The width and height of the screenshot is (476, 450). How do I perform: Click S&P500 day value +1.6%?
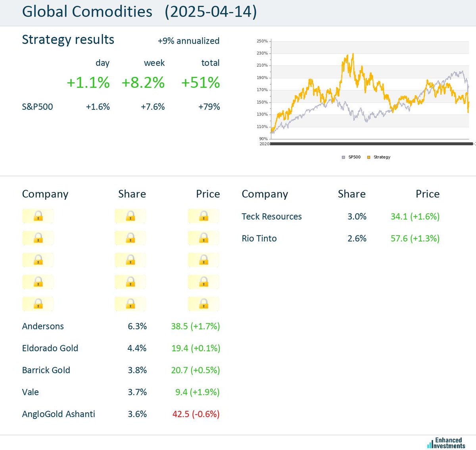pyautogui.click(x=98, y=107)
